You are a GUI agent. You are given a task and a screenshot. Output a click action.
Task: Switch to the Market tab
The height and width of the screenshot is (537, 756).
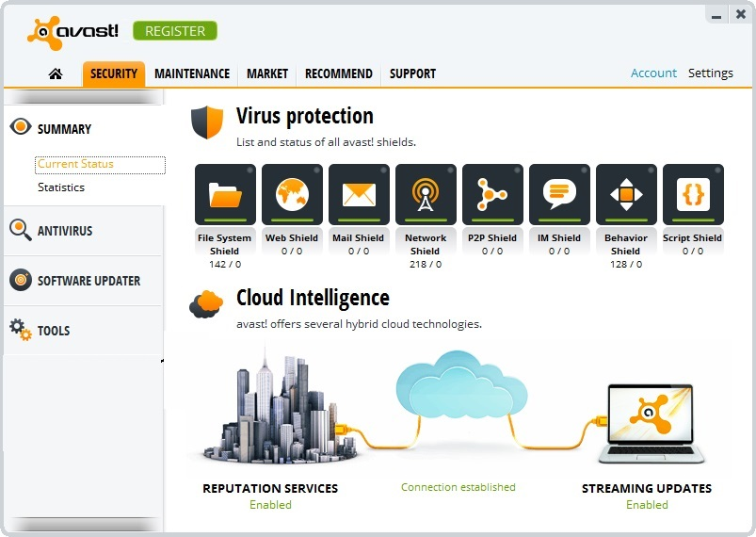[267, 73]
